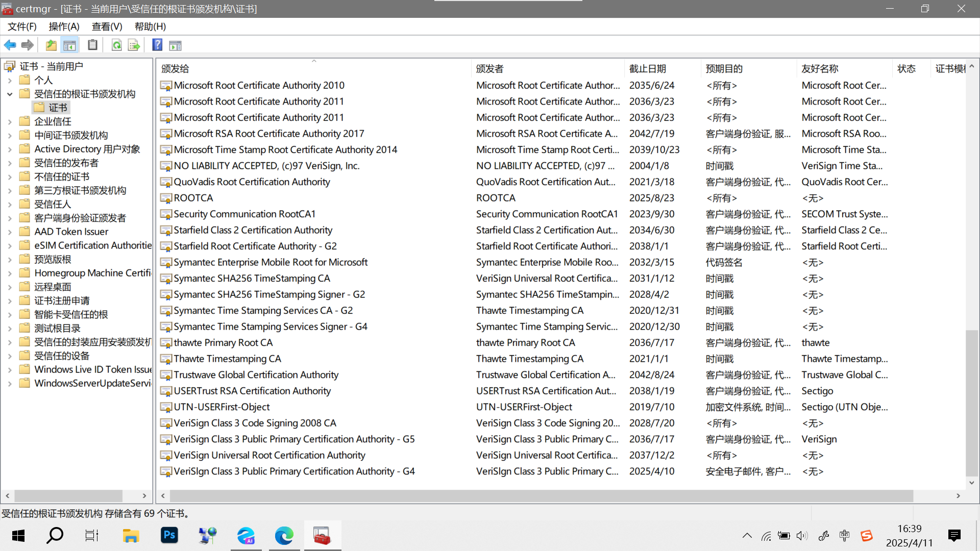This screenshot has height=551, width=980.
Task: Click the clipboard Copy icon in toolbar
Action: point(92,45)
